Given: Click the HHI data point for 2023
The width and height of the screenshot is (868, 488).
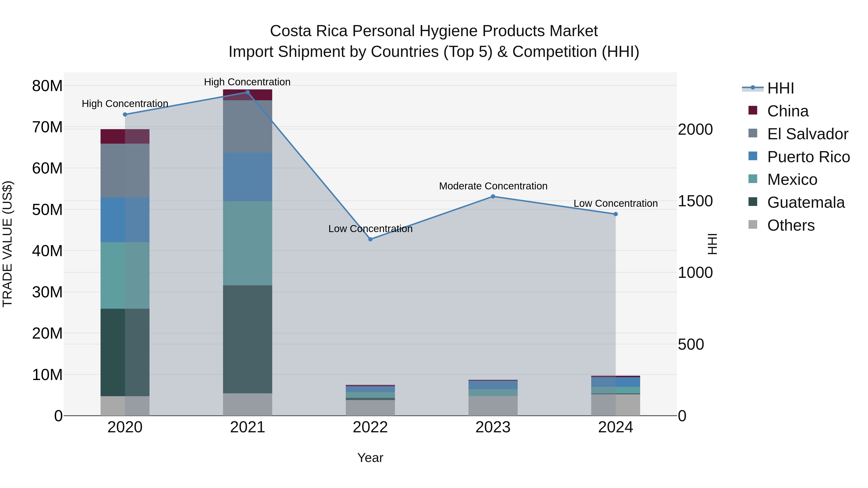Looking at the screenshot, I should [493, 196].
